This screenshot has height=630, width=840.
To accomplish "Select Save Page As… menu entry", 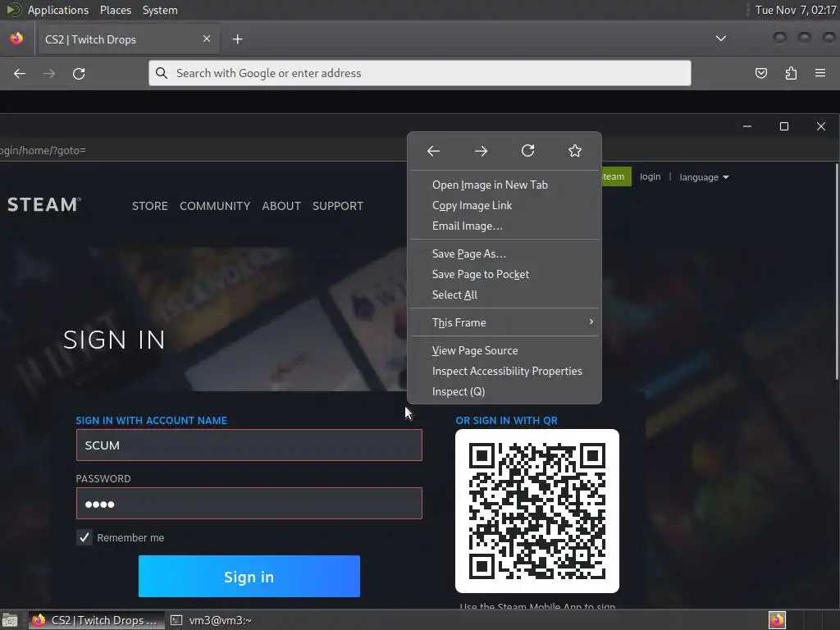I will click(x=504, y=253).
